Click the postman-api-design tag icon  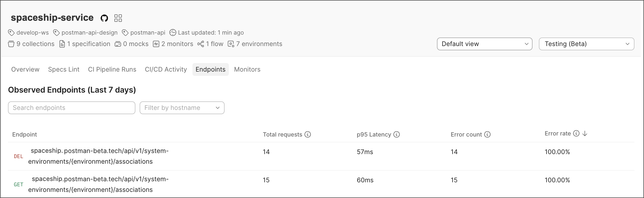[x=56, y=33]
